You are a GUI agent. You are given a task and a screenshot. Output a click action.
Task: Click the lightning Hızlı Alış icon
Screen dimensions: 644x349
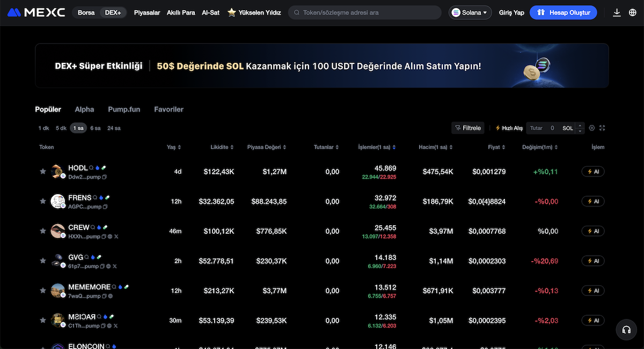497,128
